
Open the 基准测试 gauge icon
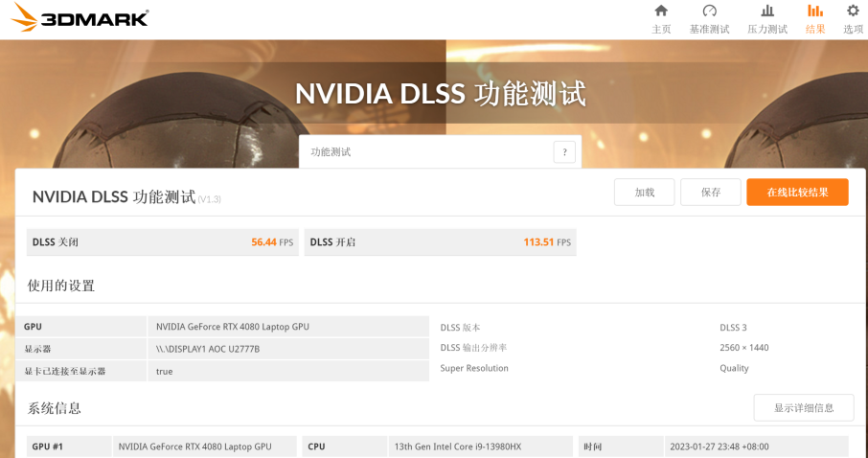coord(709,11)
